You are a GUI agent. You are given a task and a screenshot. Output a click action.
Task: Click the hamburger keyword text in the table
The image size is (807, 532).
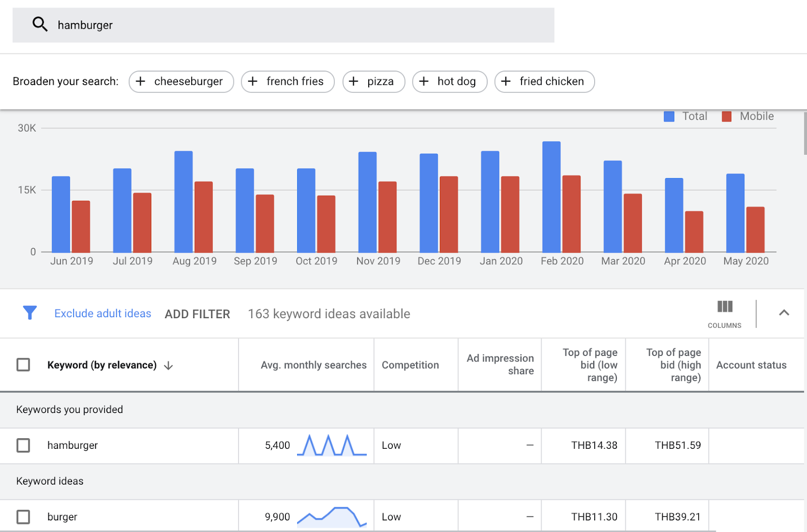point(73,445)
